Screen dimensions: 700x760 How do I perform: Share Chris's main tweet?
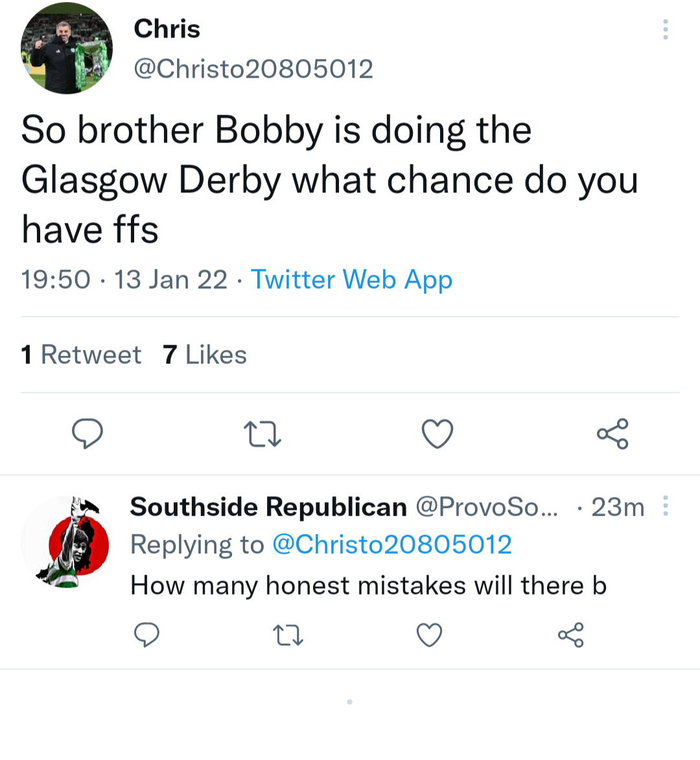[x=612, y=433]
